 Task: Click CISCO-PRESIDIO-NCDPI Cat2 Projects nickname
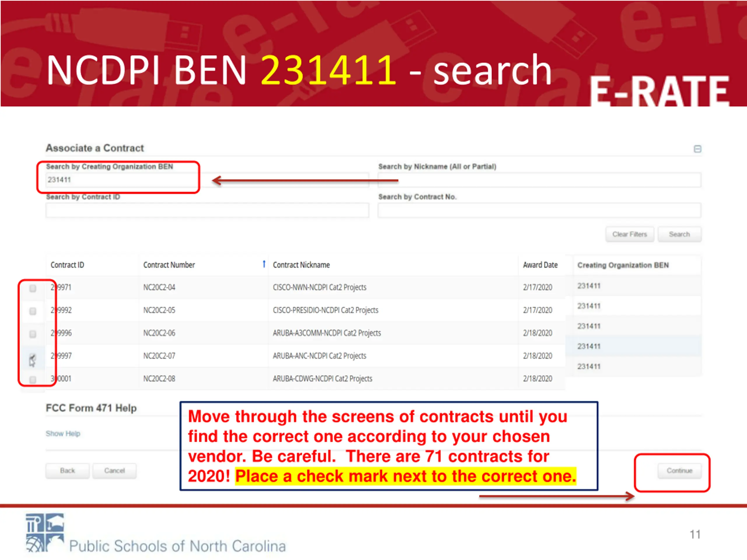[x=326, y=310]
